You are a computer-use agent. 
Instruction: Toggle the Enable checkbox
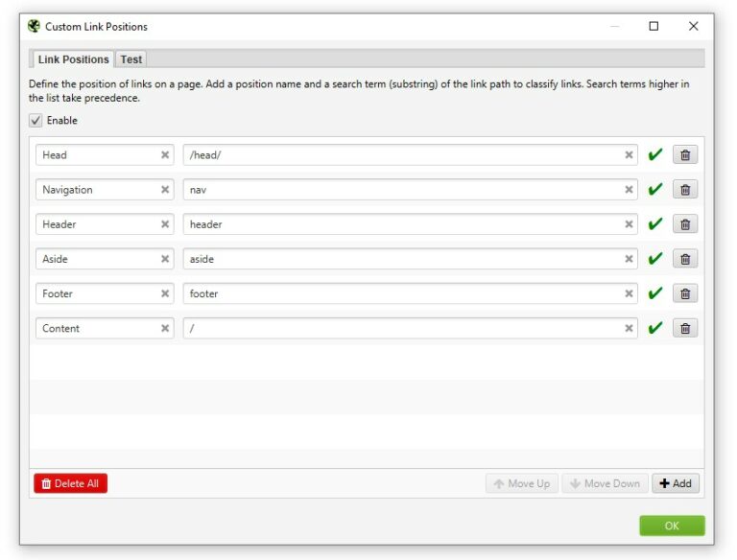[x=36, y=121]
